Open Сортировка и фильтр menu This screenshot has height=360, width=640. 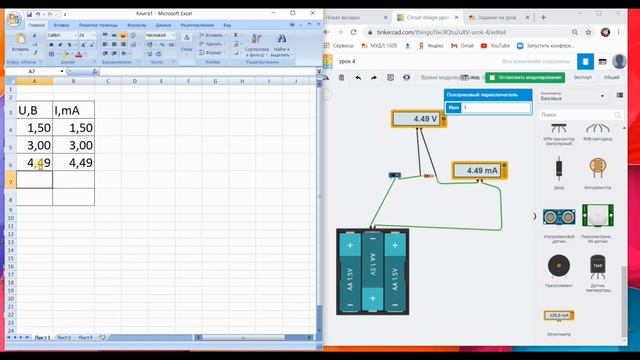coord(256,45)
